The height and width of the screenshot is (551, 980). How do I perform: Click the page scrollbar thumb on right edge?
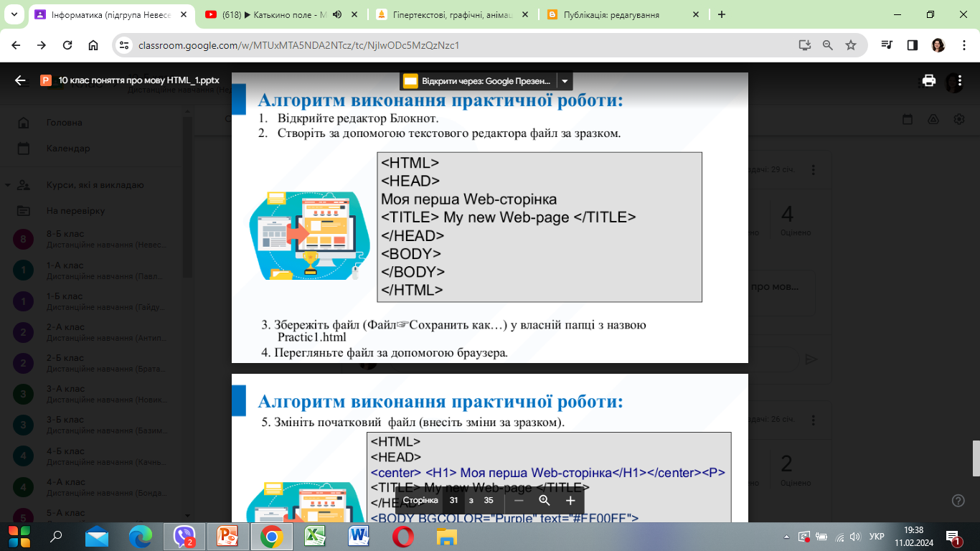coord(976,458)
